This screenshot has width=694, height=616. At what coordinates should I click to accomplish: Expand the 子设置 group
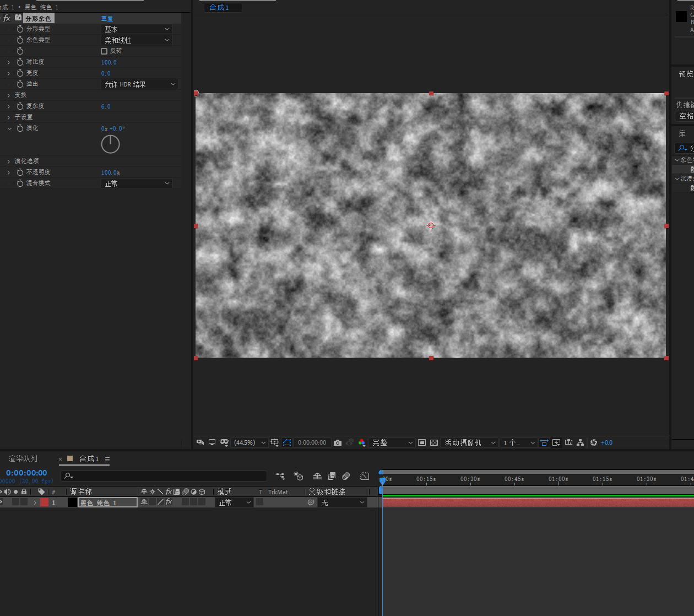pos(9,117)
